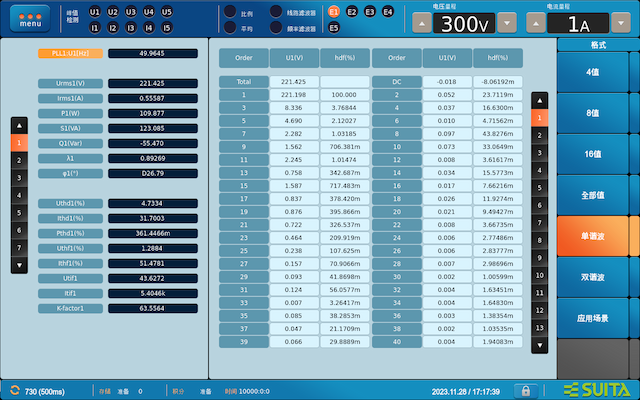Select the 单谐波 single harmonic format
The width and height of the screenshot is (640, 400).
[597, 236]
